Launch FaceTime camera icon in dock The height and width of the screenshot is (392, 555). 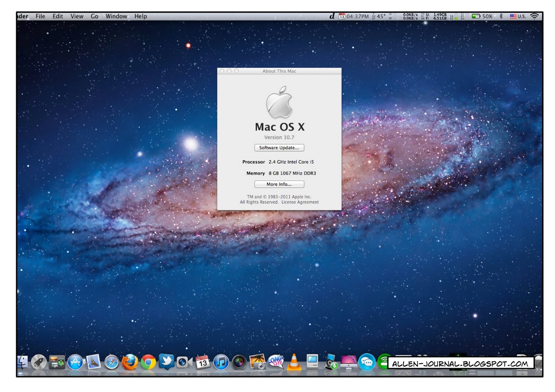(x=184, y=363)
